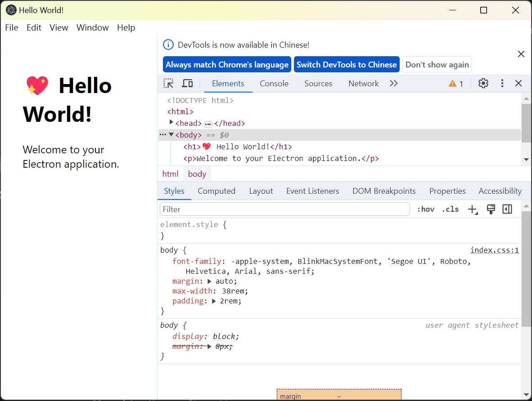Toggle the :hov element state panel
The width and height of the screenshot is (532, 401).
coord(425,209)
